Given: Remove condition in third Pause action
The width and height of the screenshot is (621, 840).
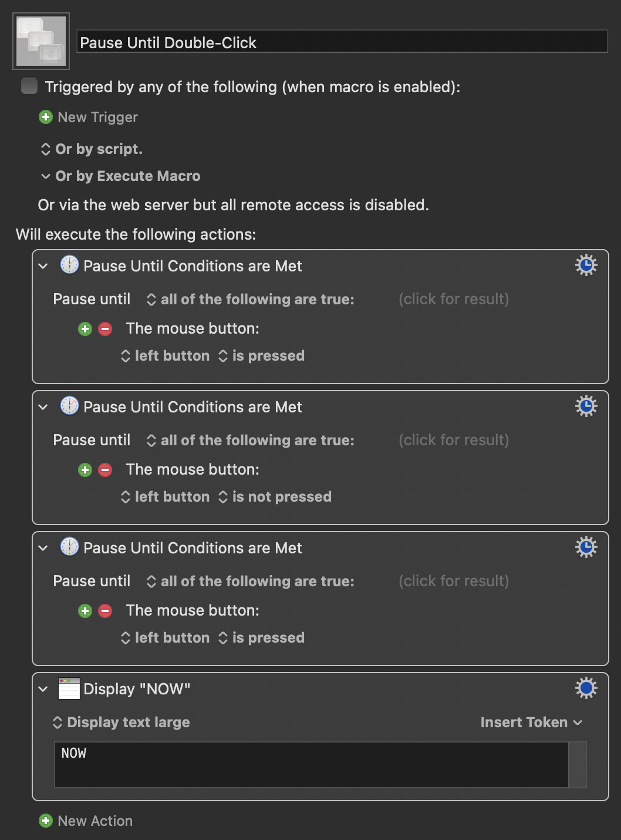Looking at the screenshot, I should (105, 611).
